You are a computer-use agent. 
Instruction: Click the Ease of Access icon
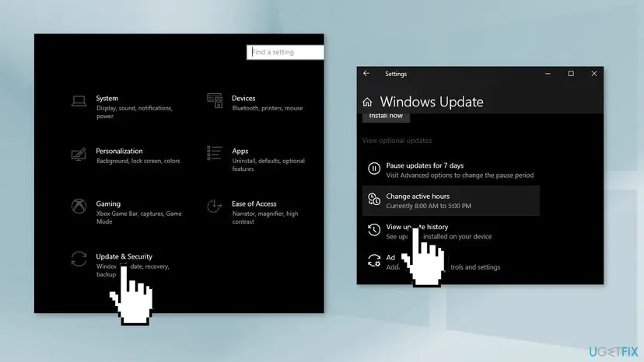pyautogui.click(x=215, y=206)
